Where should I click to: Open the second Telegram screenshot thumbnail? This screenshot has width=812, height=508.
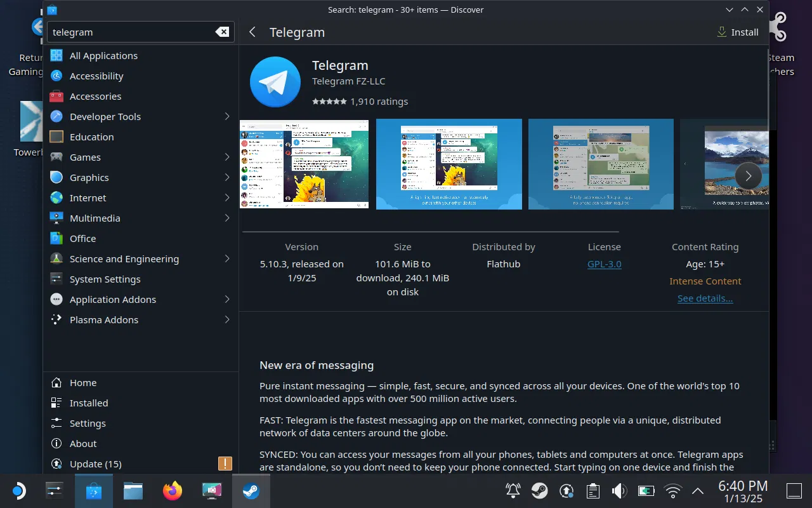coord(449,164)
